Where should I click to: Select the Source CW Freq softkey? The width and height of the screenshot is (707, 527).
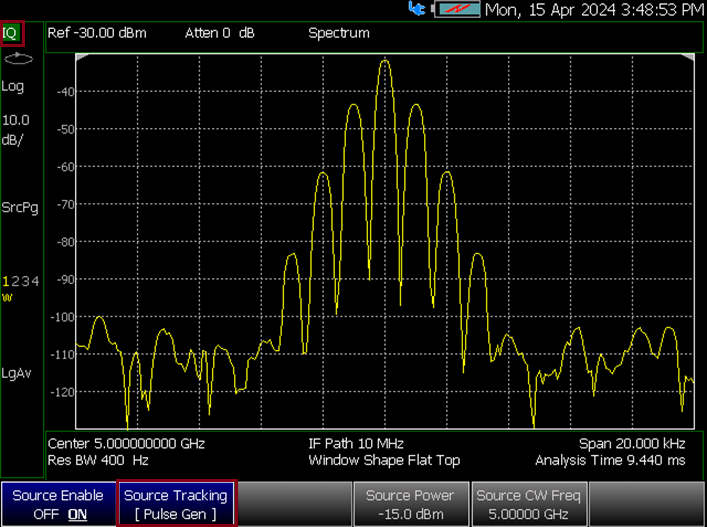coord(528,504)
